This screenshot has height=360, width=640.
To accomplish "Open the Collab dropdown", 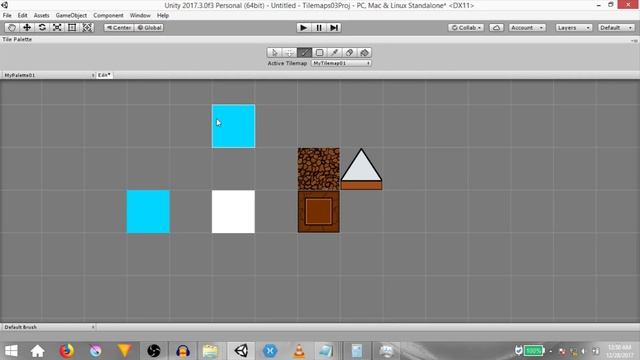I will point(466,28).
